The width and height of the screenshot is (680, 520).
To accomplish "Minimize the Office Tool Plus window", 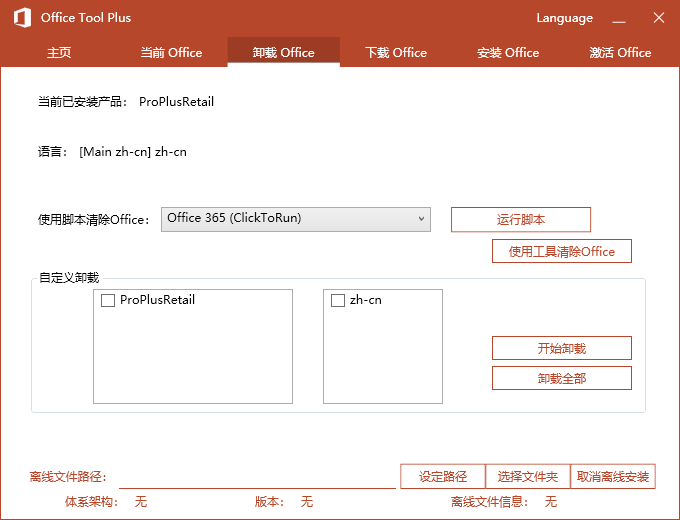I will (621, 18).
